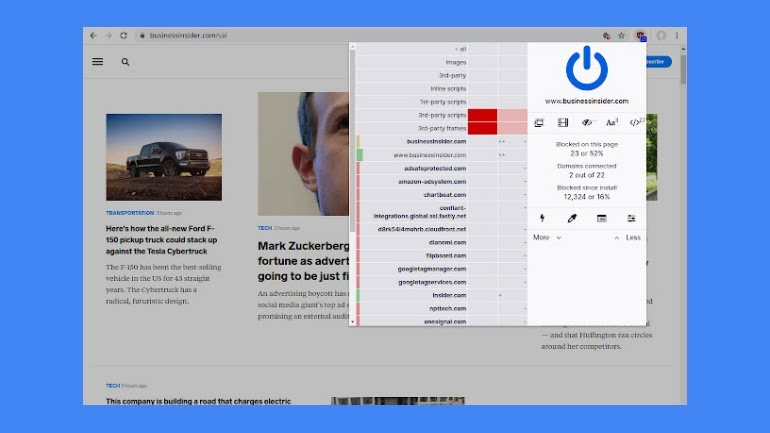Screen dimensions: 770x433
Task: Click dark red global cell for 3rd-party frames
Action: [482, 128]
